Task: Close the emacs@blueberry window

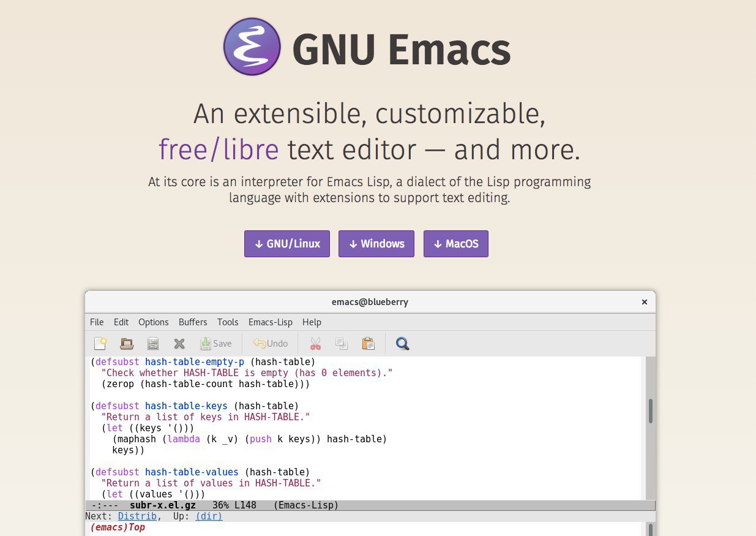Action: (644, 302)
